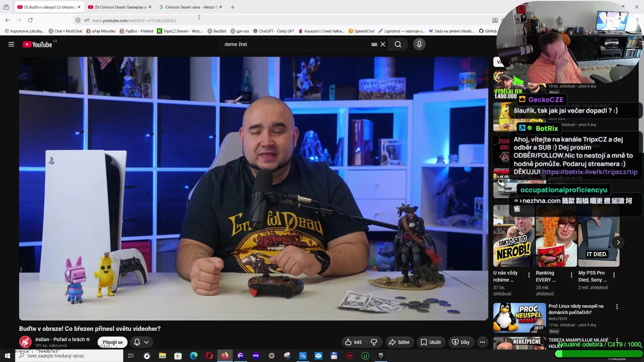This screenshot has height=362, width=644.
Task: Launch Microsoft Edge from the taskbar
Action: coord(193,356)
